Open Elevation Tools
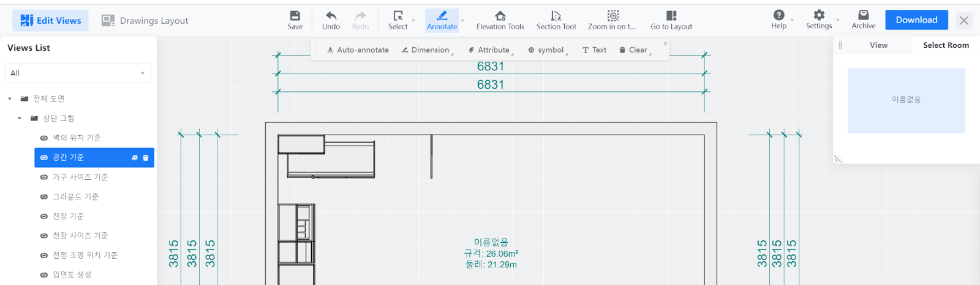The height and width of the screenshot is (285, 980). 500,20
